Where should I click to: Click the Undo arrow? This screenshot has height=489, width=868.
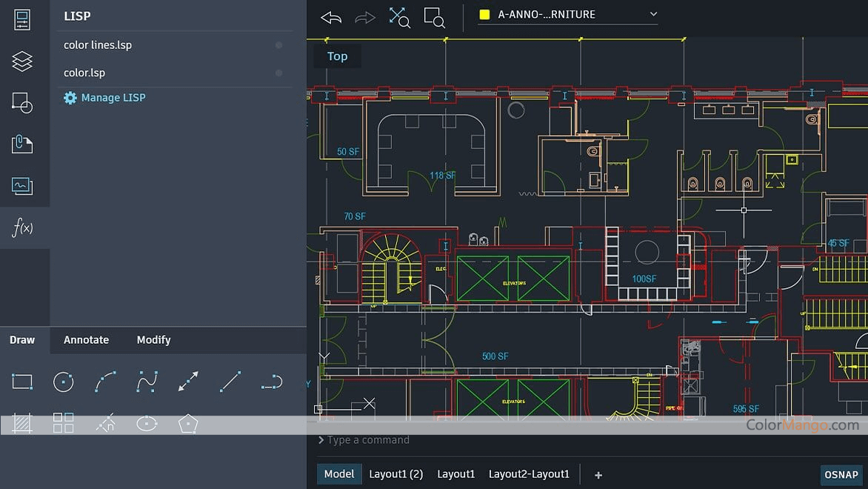pyautogui.click(x=331, y=18)
